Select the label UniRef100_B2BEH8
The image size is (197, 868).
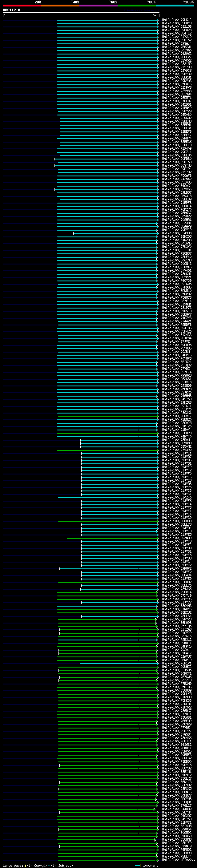pyautogui.click(x=177, y=122)
